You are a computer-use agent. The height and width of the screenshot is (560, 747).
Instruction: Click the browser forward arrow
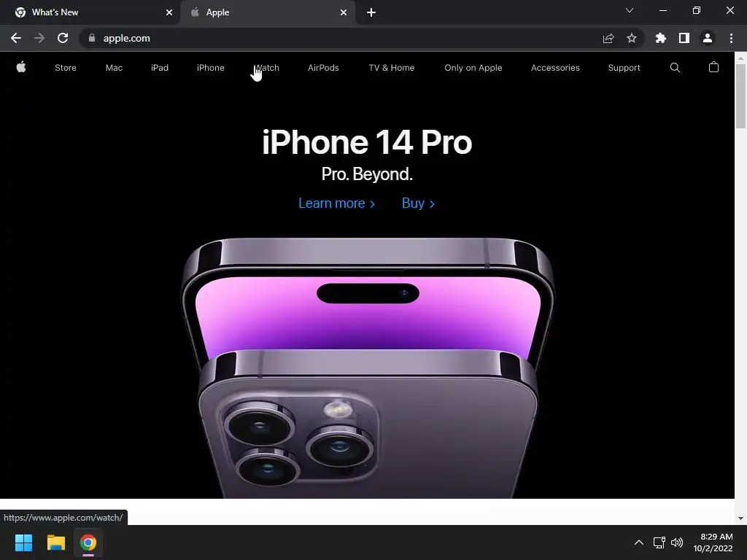[39, 38]
